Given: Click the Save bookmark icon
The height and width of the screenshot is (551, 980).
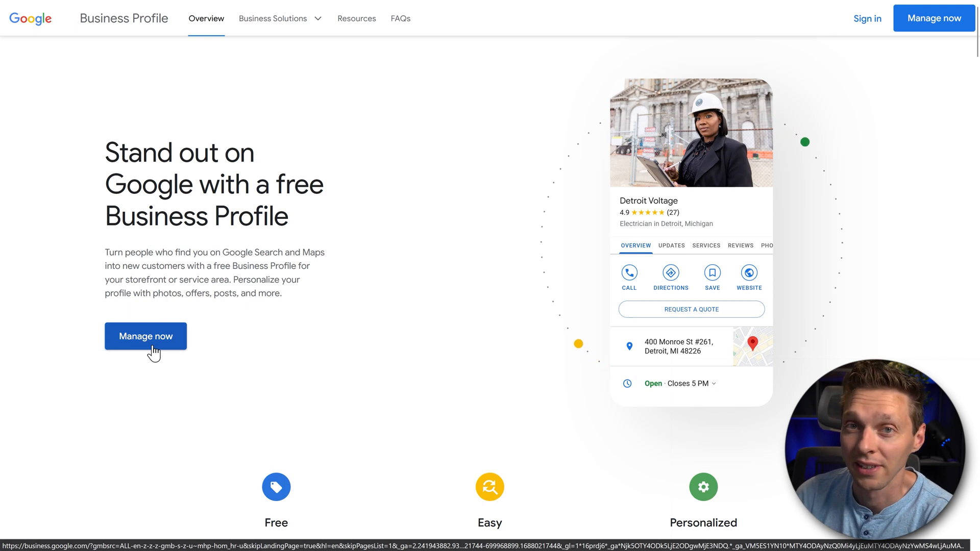Looking at the screenshot, I should coord(713,272).
